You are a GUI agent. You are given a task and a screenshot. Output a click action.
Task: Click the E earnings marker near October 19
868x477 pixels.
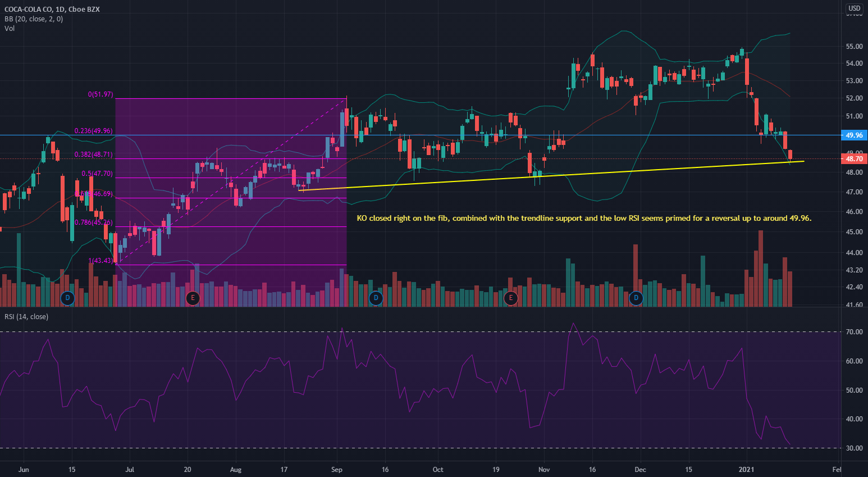pos(511,298)
